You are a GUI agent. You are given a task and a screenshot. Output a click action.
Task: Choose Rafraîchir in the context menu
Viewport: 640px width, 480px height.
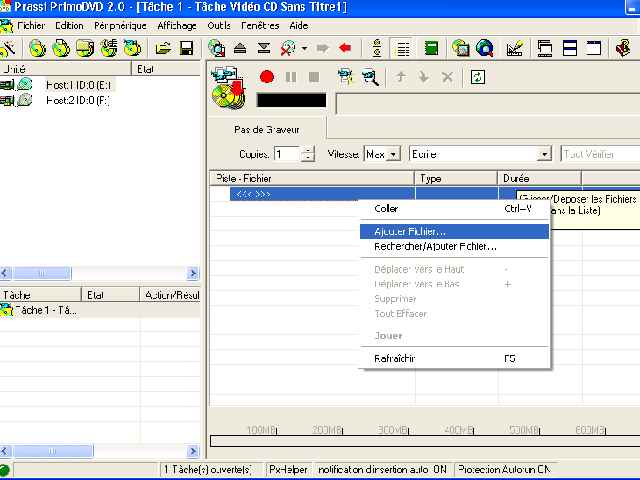click(x=454, y=358)
